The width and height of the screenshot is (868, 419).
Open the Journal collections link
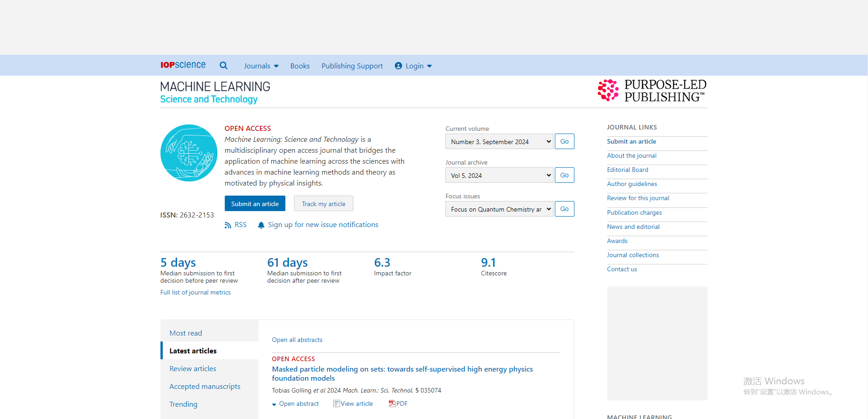coord(633,255)
